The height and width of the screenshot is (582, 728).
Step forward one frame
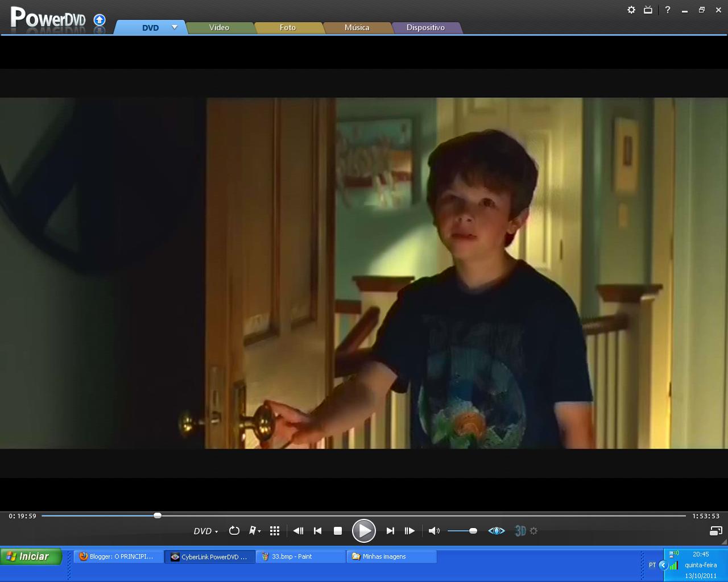tap(409, 530)
